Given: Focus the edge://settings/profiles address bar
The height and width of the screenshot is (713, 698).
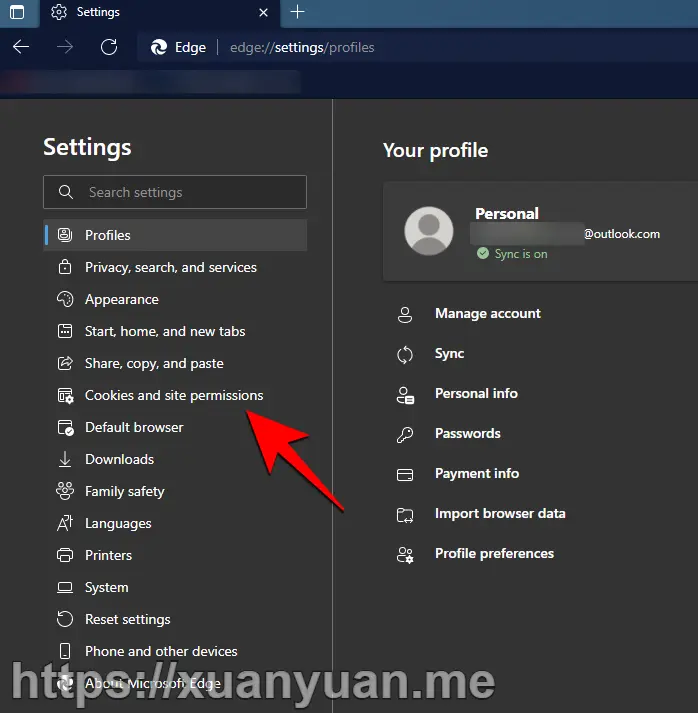Looking at the screenshot, I should click(302, 47).
